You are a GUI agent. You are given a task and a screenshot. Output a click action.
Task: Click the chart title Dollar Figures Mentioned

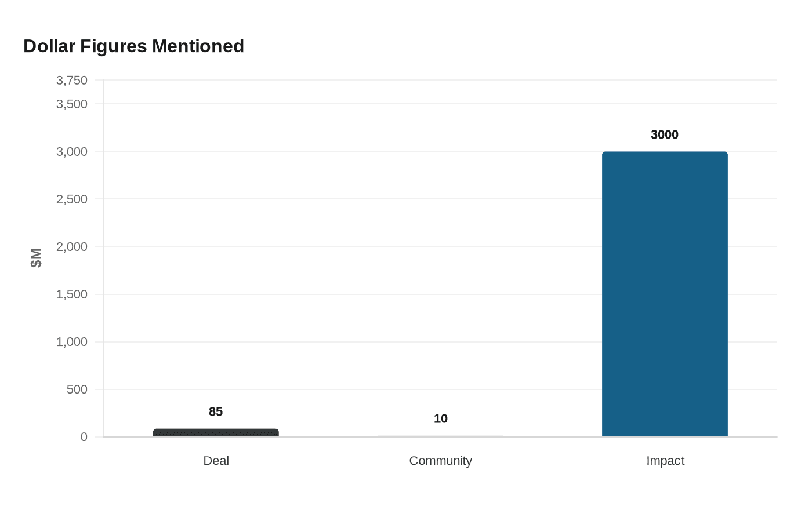[133, 46]
